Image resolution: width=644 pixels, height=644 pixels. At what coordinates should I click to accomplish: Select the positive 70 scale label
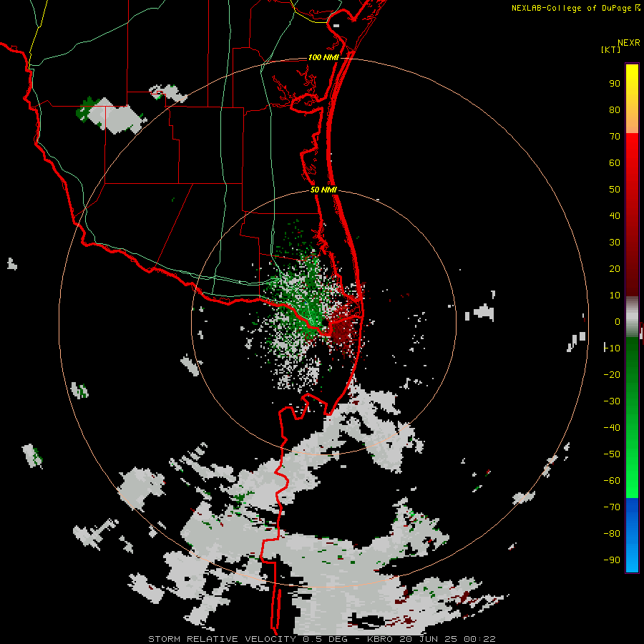click(615, 137)
